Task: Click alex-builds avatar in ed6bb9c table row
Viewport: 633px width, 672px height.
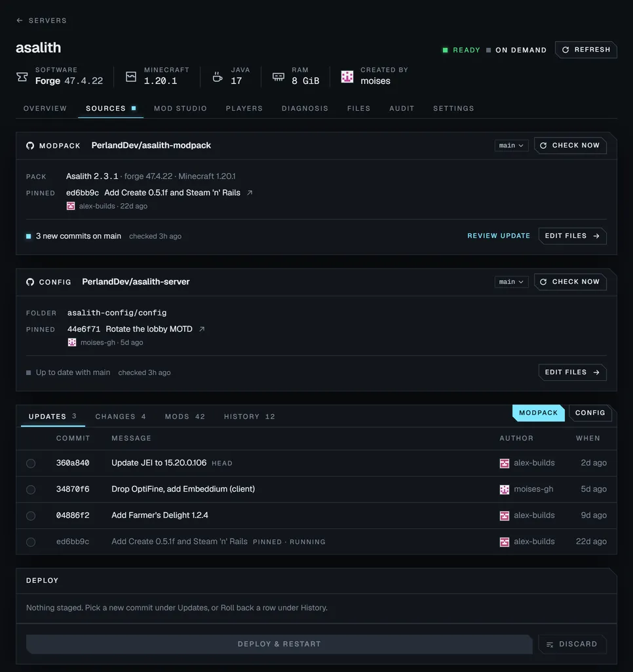Action: [x=505, y=542]
